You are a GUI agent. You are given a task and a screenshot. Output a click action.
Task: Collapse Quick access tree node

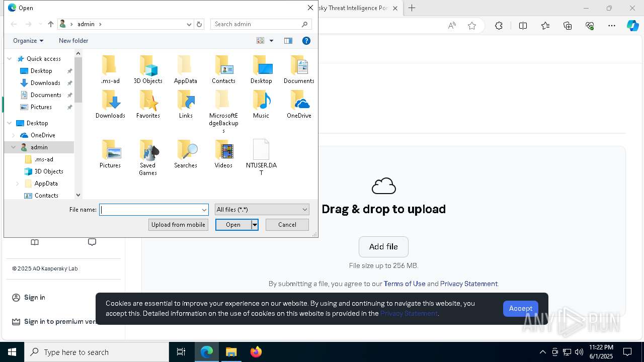(x=10, y=59)
